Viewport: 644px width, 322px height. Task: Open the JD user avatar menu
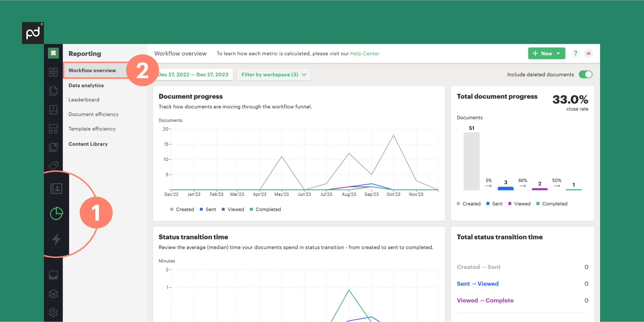pos(588,53)
